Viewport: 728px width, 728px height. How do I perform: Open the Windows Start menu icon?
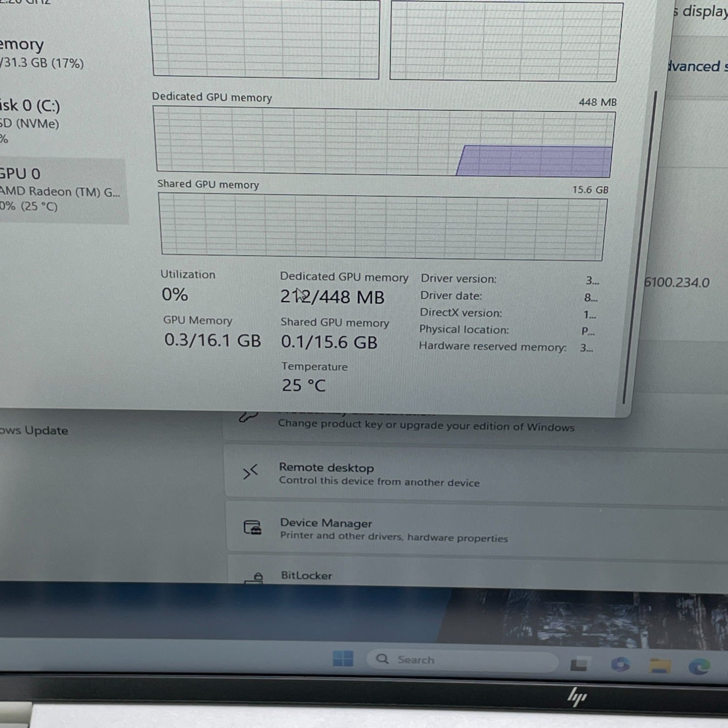343,659
